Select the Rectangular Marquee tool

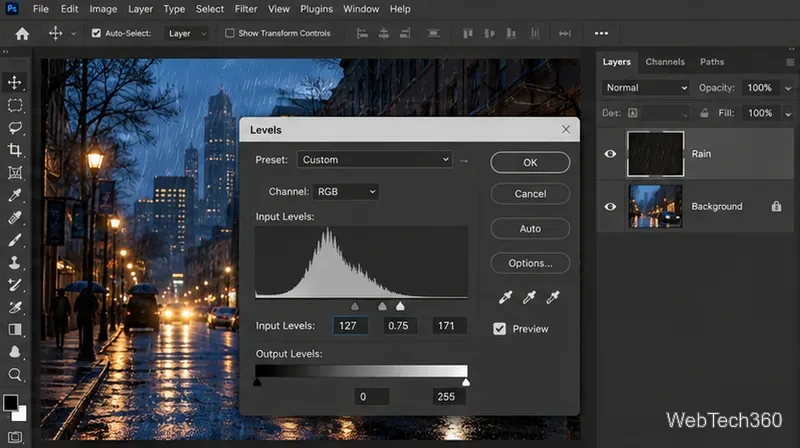tap(15, 105)
